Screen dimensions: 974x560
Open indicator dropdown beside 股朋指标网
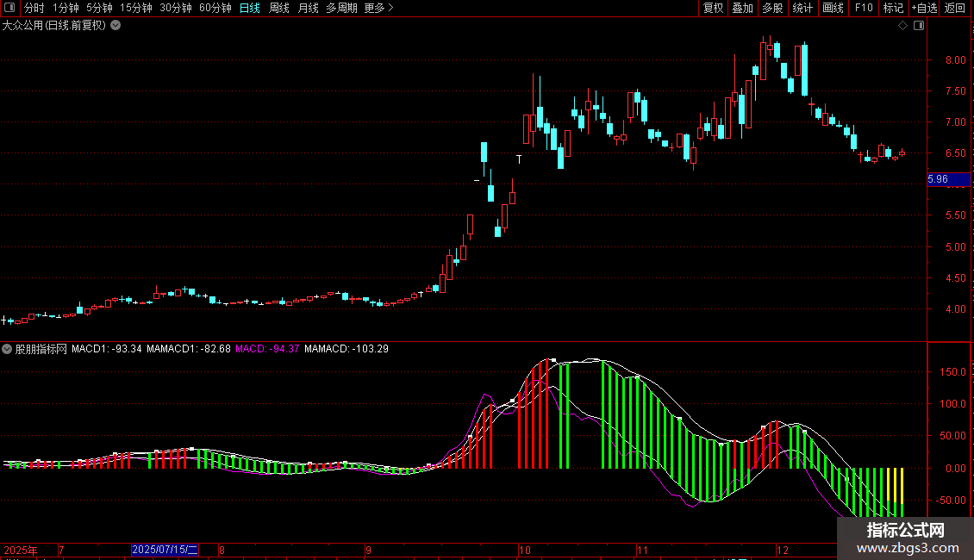point(7,349)
